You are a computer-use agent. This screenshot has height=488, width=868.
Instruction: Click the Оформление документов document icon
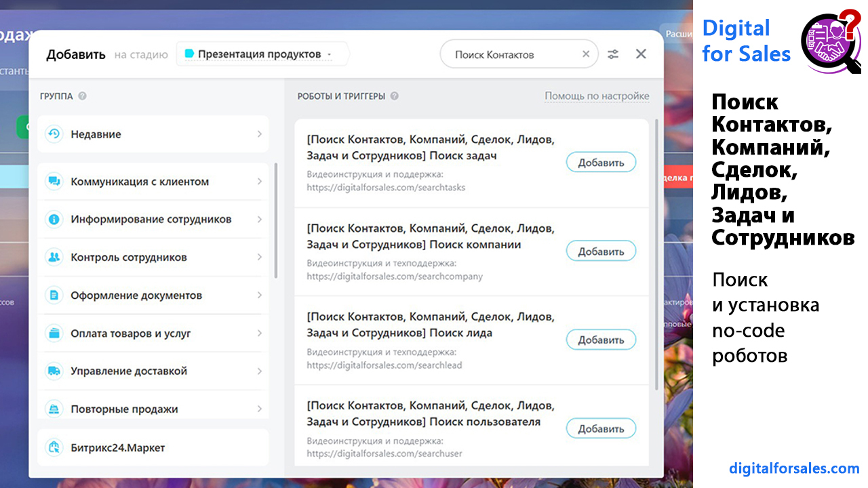click(54, 296)
